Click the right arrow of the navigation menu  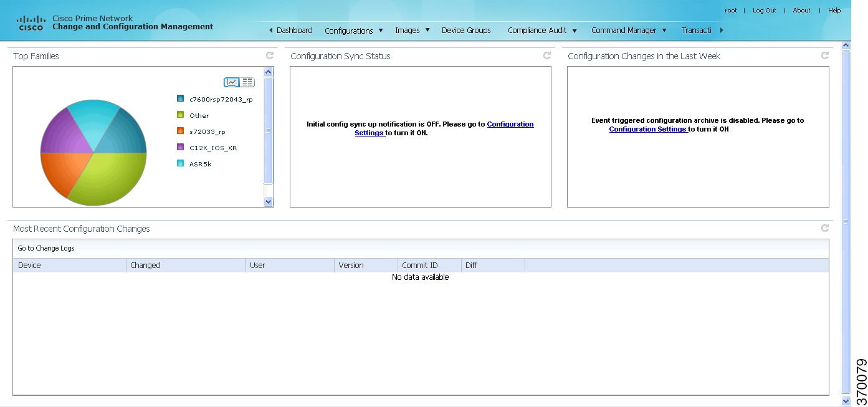coord(722,30)
